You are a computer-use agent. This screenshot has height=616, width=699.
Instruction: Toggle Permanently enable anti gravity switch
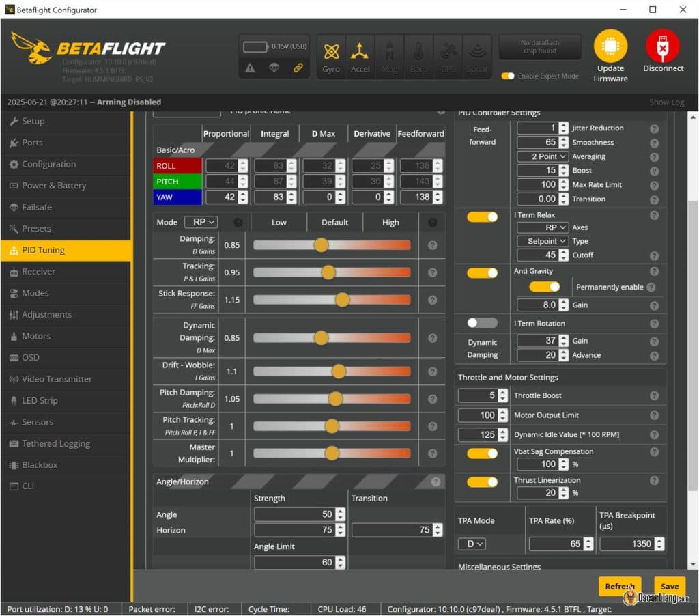(x=544, y=287)
